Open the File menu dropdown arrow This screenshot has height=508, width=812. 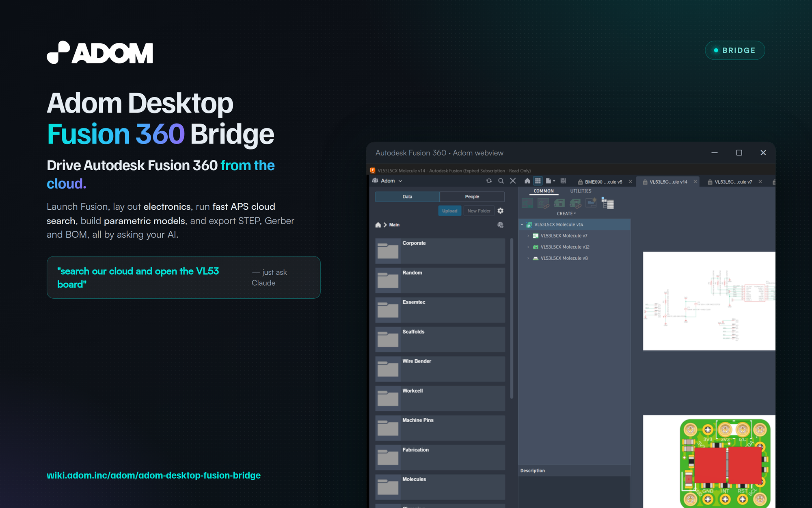pos(554,181)
